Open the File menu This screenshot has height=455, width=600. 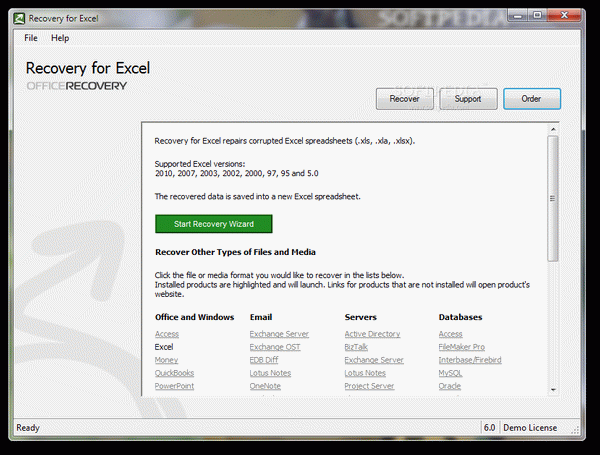tap(31, 38)
